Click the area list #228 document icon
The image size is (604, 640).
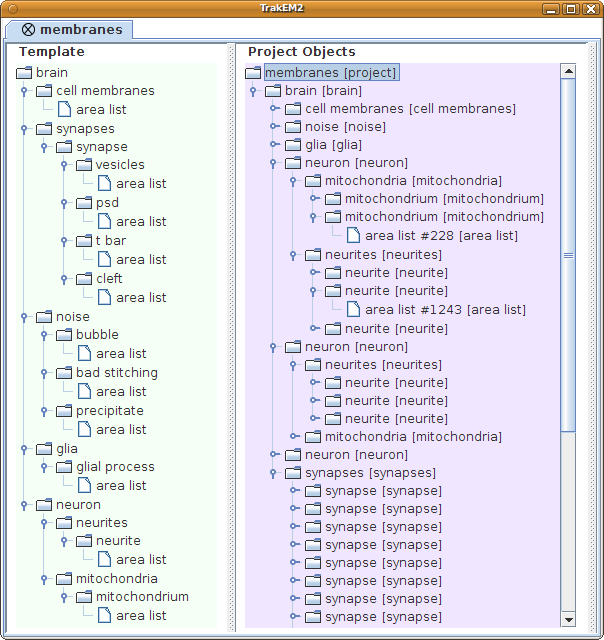[352, 235]
